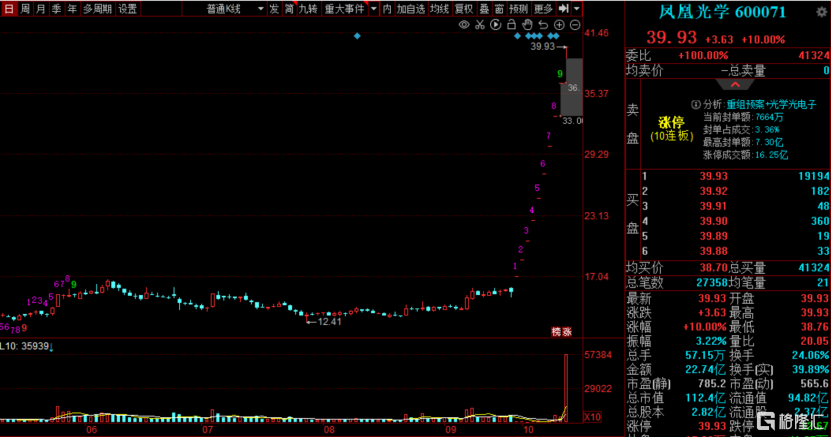831x438 pixels.
Task: Toggle 九转 indicator
Action: 308,9
